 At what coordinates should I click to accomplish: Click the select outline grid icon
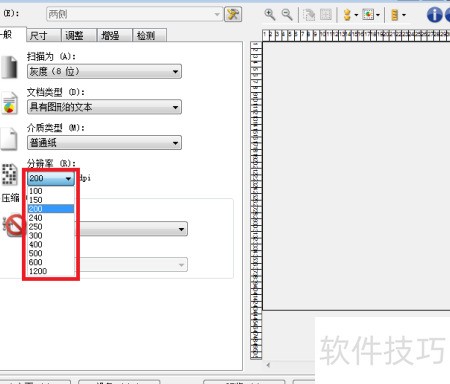[x=326, y=15]
